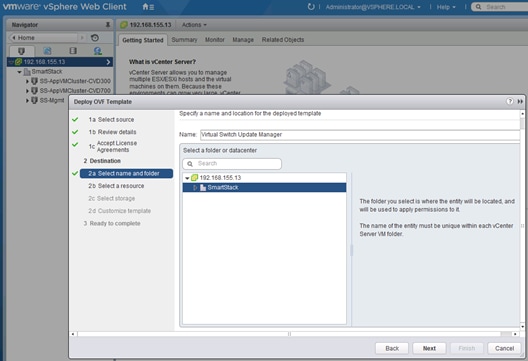Go to step 1c Accept License Agreements
The width and height of the screenshot is (528, 361).
tap(113, 146)
